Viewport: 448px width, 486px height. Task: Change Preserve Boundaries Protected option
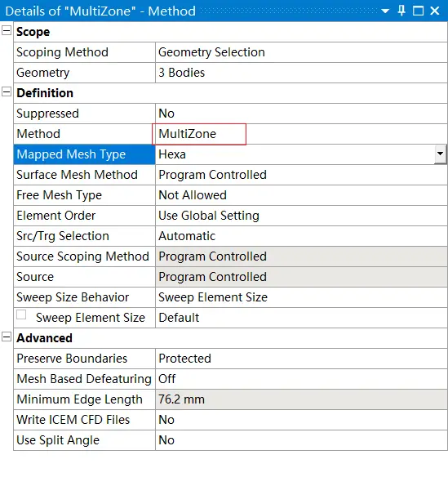click(301, 359)
